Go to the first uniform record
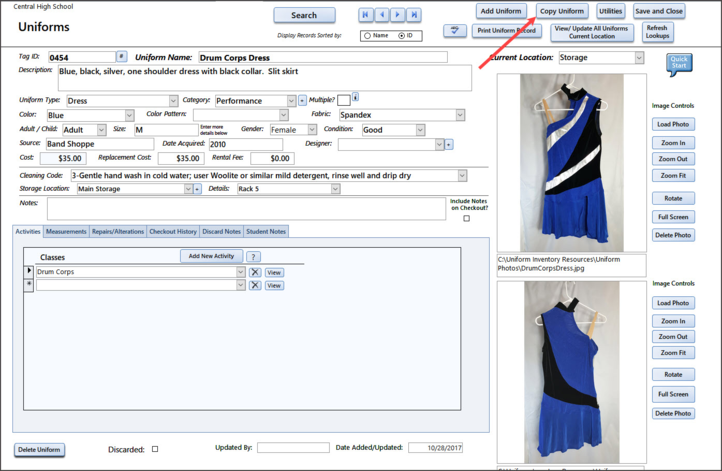This screenshot has height=471, width=722. [x=367, y=15]
